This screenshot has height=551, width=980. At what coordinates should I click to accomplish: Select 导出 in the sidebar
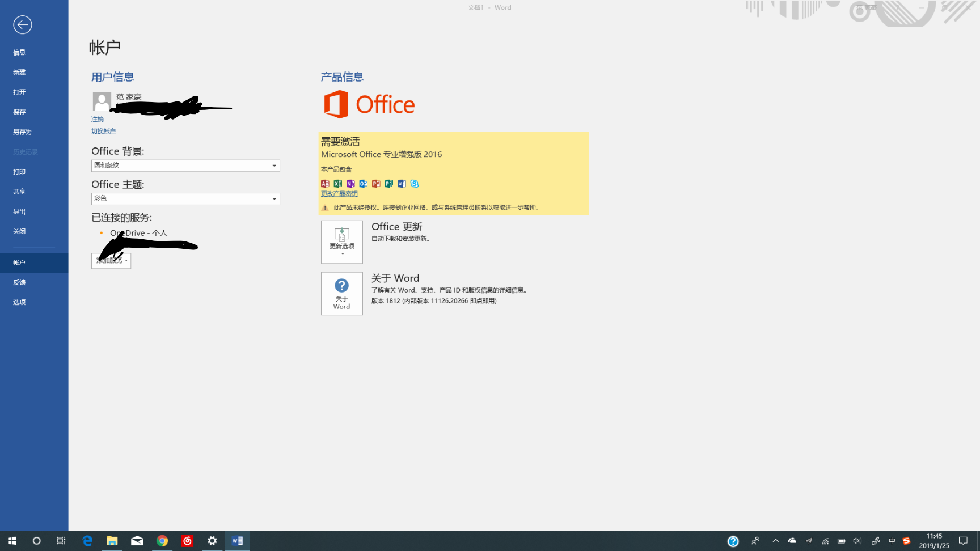[x=19, y=211]
